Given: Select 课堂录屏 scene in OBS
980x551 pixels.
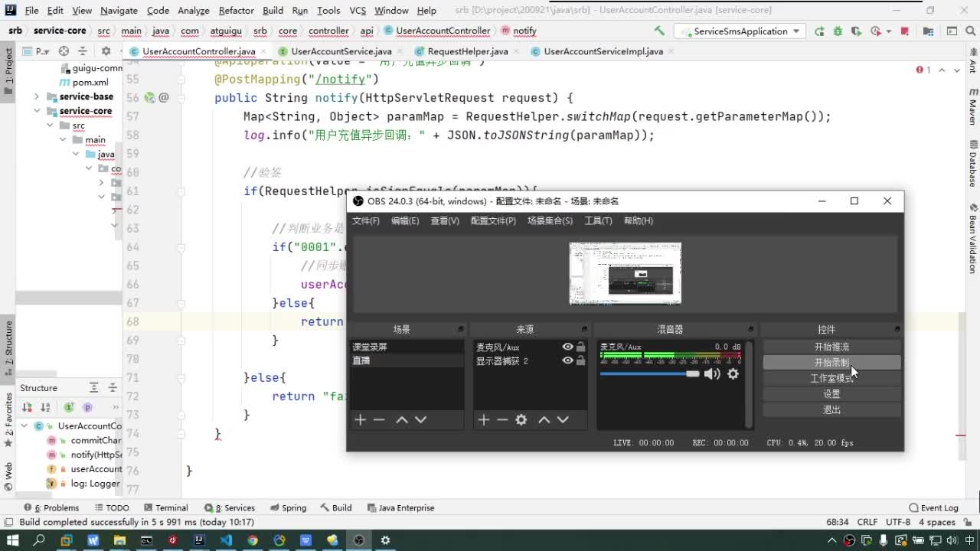Looking at the screenshot, I should tap(407, 347).
